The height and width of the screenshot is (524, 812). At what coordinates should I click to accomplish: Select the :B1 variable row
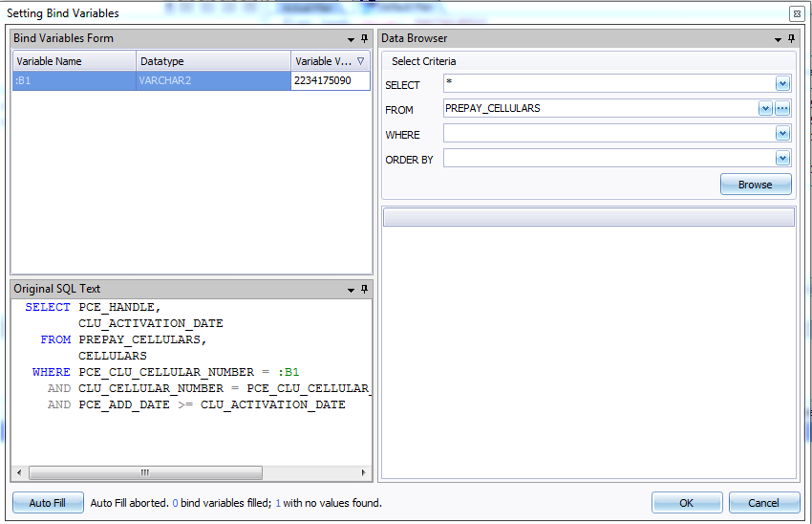[191, 81]
